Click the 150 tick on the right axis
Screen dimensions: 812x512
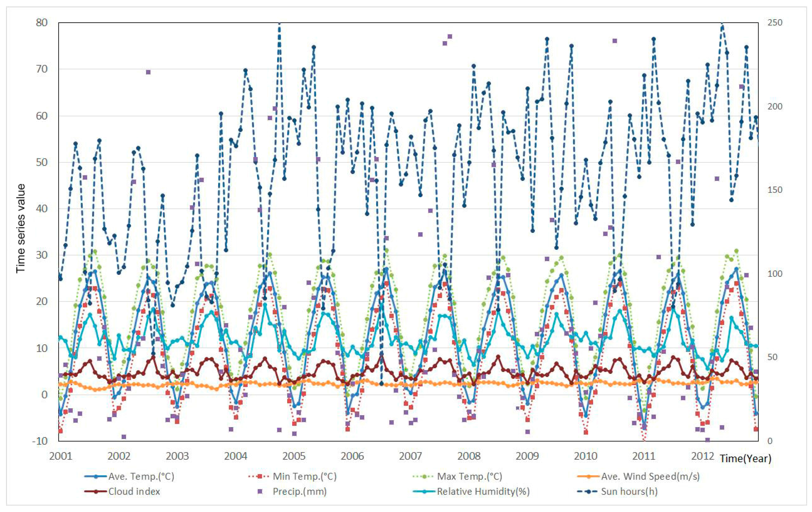click(775, 190)
